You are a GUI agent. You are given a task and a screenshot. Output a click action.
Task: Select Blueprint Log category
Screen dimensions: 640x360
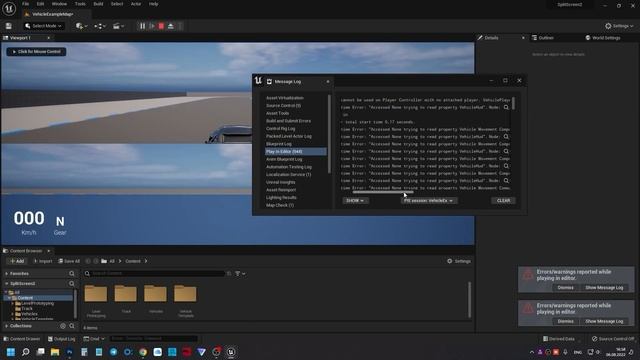[279, 144]
